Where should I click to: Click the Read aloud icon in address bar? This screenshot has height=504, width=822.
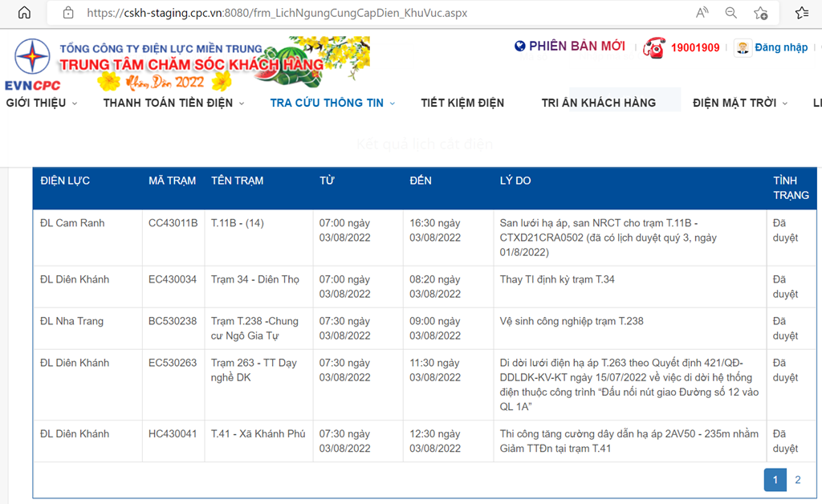tap(702, 13)
